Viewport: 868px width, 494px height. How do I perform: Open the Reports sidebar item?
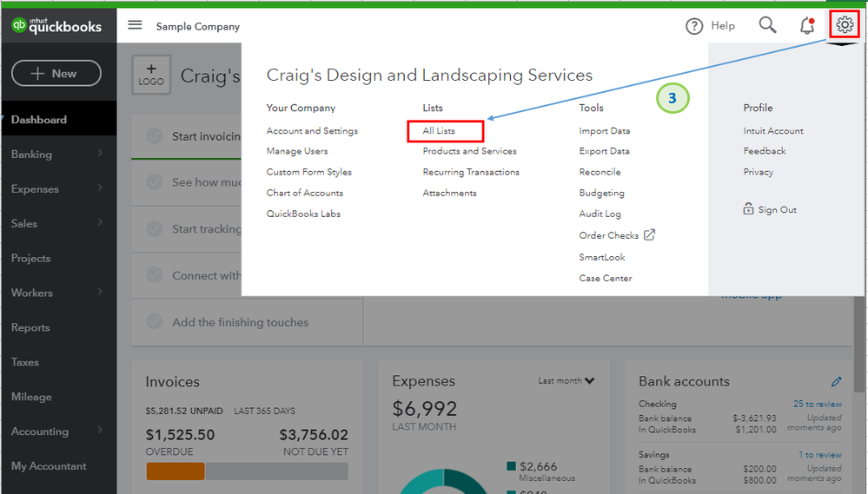tap(30, 327)
